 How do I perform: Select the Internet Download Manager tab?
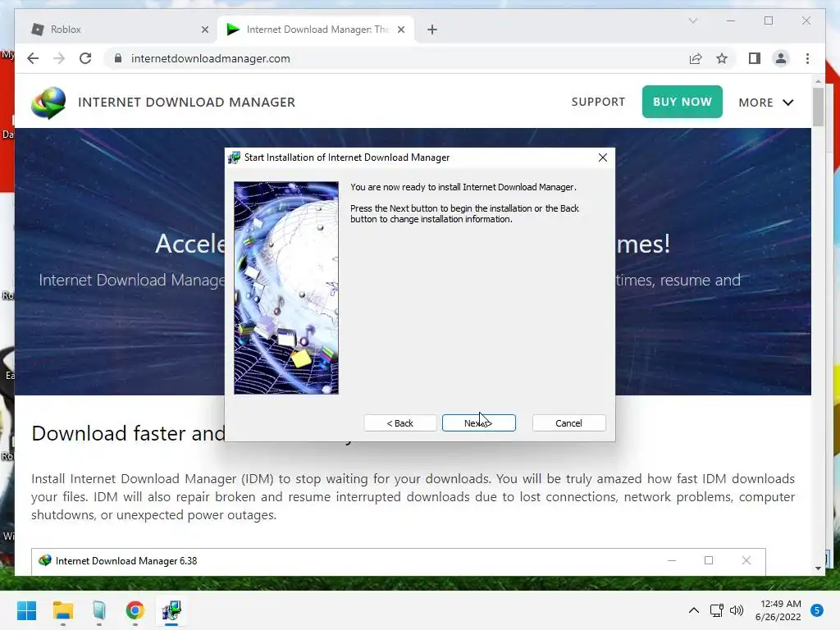click(x=316, y=30)
